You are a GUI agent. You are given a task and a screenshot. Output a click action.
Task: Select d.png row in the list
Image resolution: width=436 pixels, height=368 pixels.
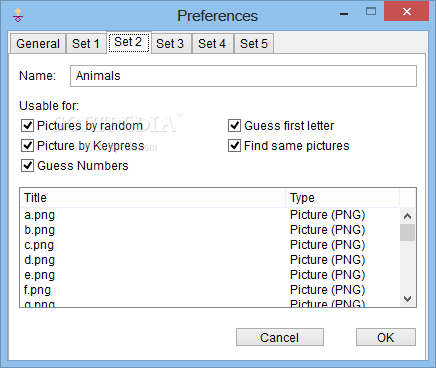point(210,260)
